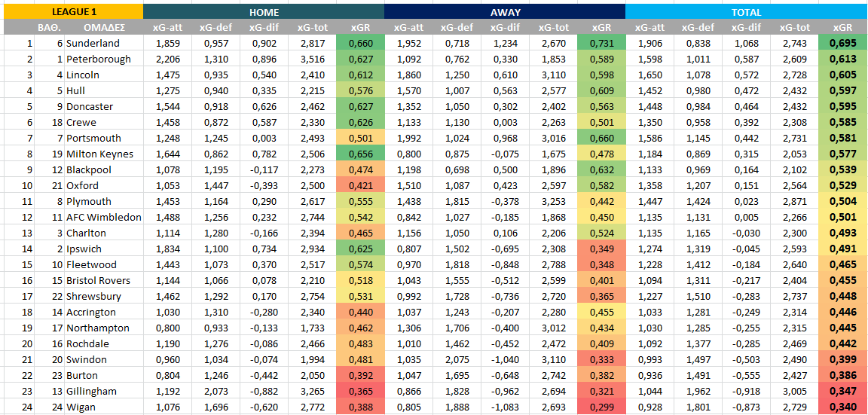The height and width of the screenshot is (415, 868).
Task: Select the Oxford team cell
Action: point(104,185)
